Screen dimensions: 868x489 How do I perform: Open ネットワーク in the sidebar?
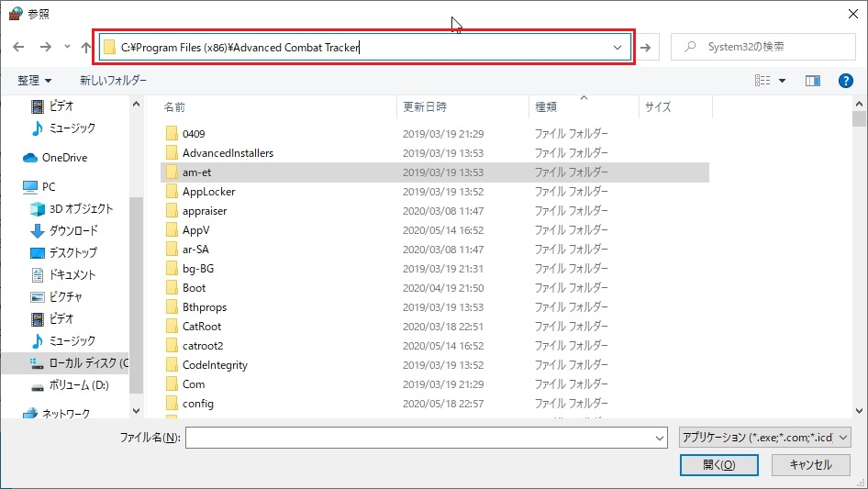coord(56,413)
